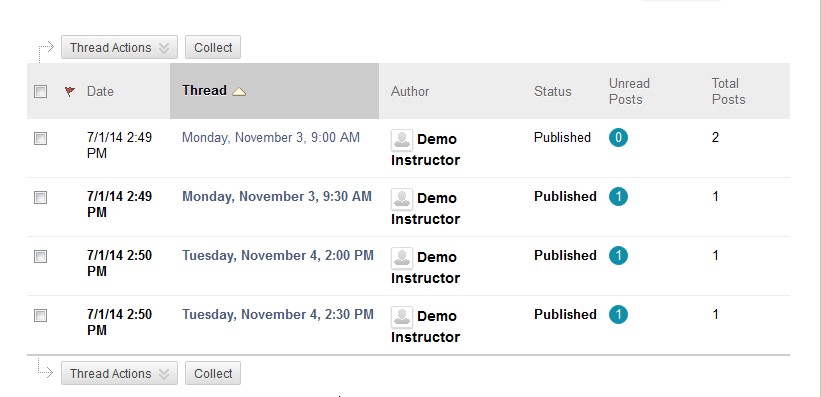Select checkbox for Tuesday 2:00 PM thread
Viewport: 821px width, 397px height.
40,256
